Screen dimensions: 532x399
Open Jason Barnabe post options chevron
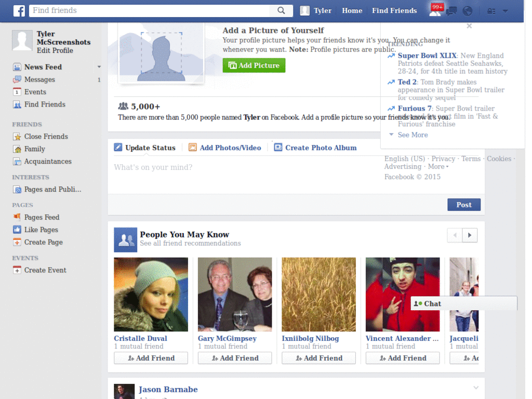(x=476, y=388)
